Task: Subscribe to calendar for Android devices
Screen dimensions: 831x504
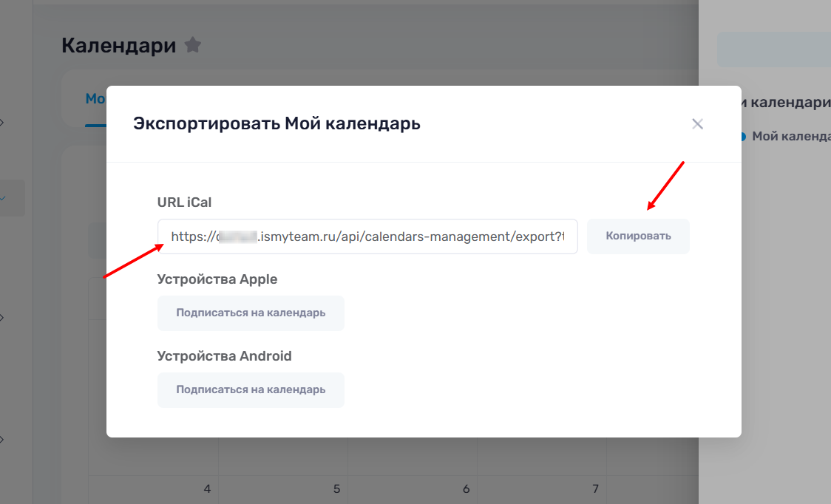Action: (x=251, y=389)
